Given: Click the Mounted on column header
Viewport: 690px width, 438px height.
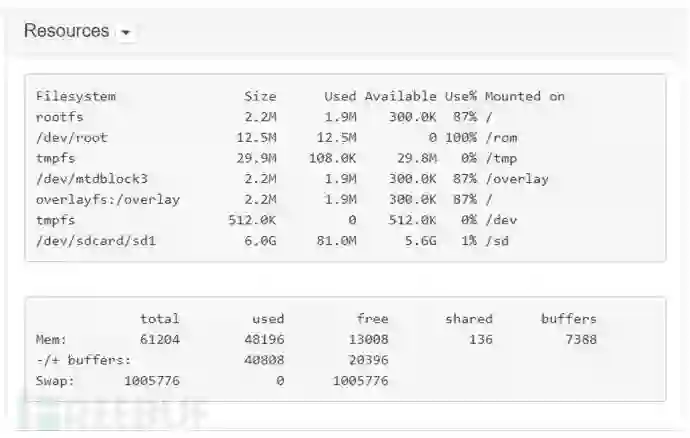Looking at the screenshot, I should (x=525, y=96).
